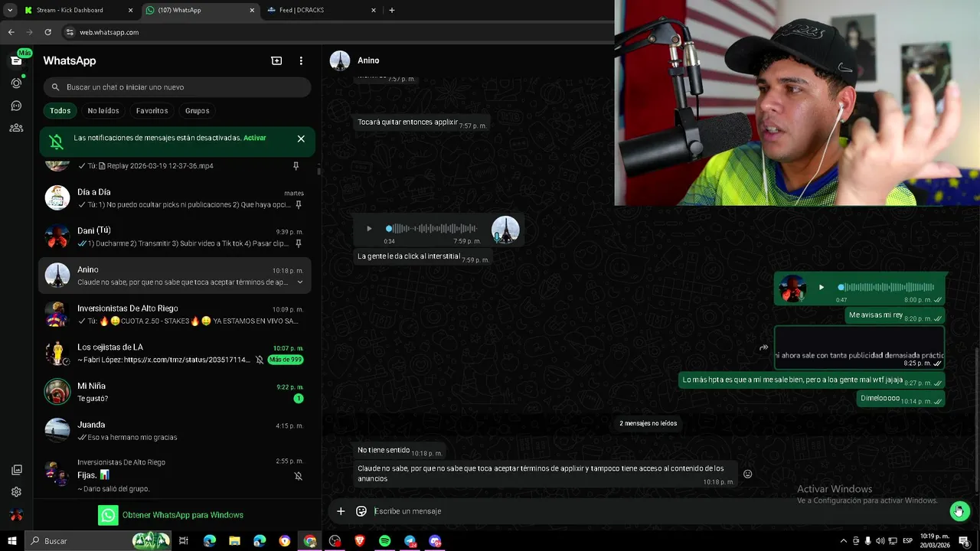The width and height of the screenshot is (980, 551).
Task: Open the Mi Niña chat
Action: 175,393
